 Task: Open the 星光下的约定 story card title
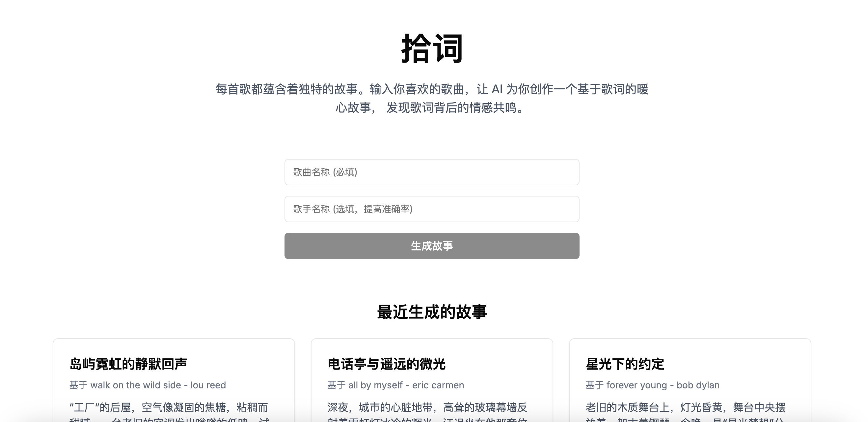coord(624,364)
